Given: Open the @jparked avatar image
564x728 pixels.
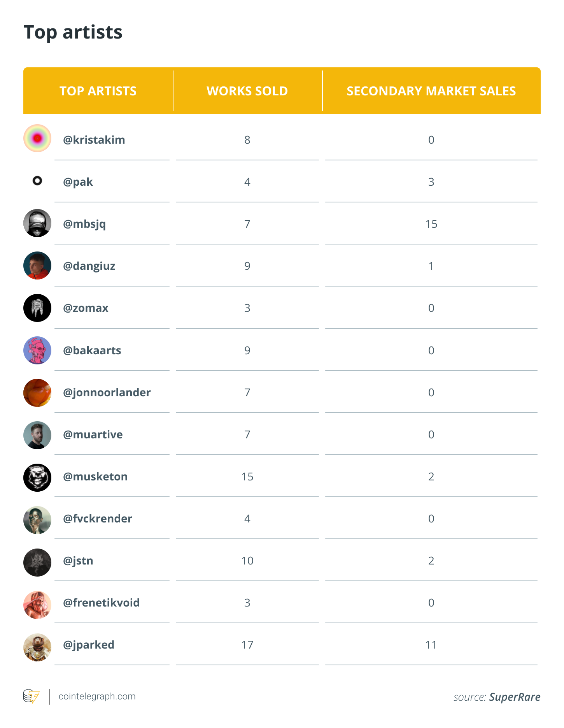Looking at the screenshot, I should coord(37,647).
